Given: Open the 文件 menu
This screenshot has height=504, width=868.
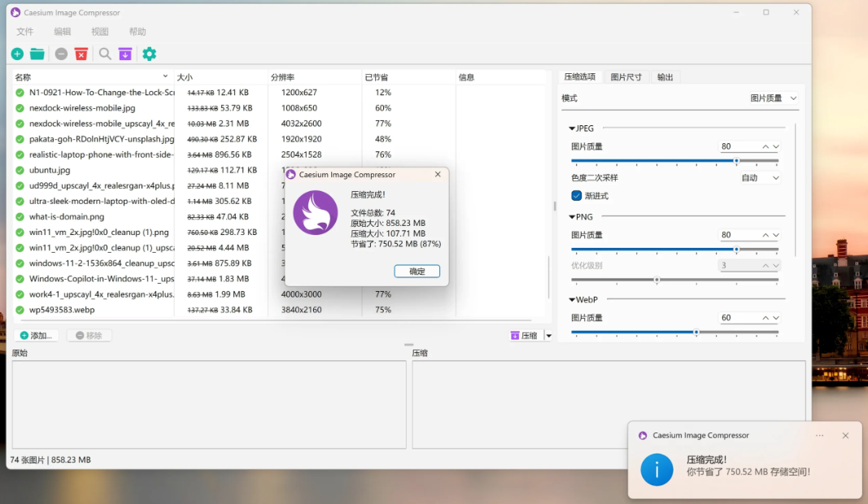Looking at the screenshot, I should point(24,31).
